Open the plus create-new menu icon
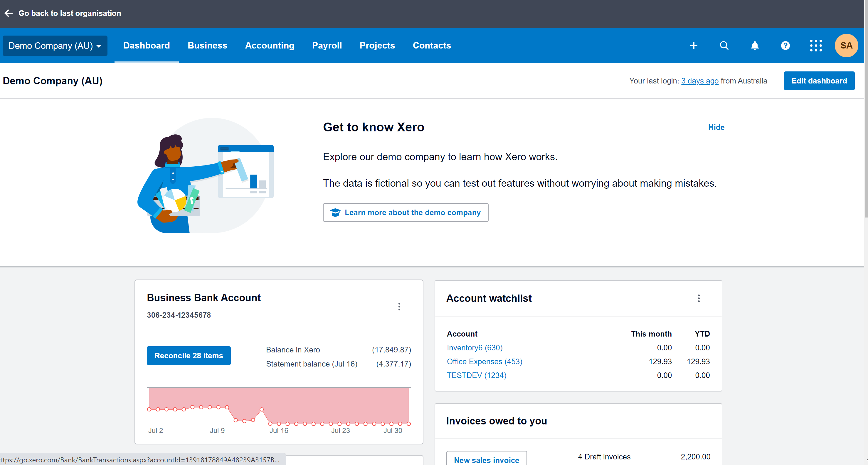This screenshot has width=868, height=465. (x=694, y=46)
